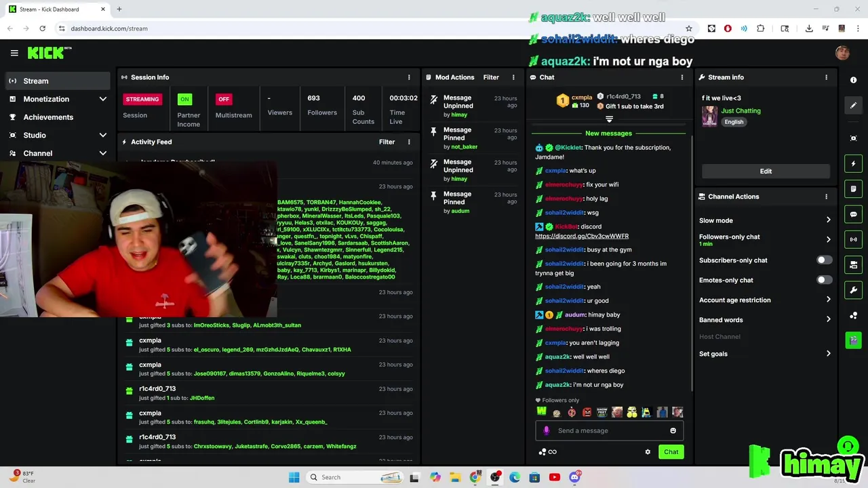Open Achievements in sidebar
Screen dimensions: 868x488
click(x=58, y=117)
